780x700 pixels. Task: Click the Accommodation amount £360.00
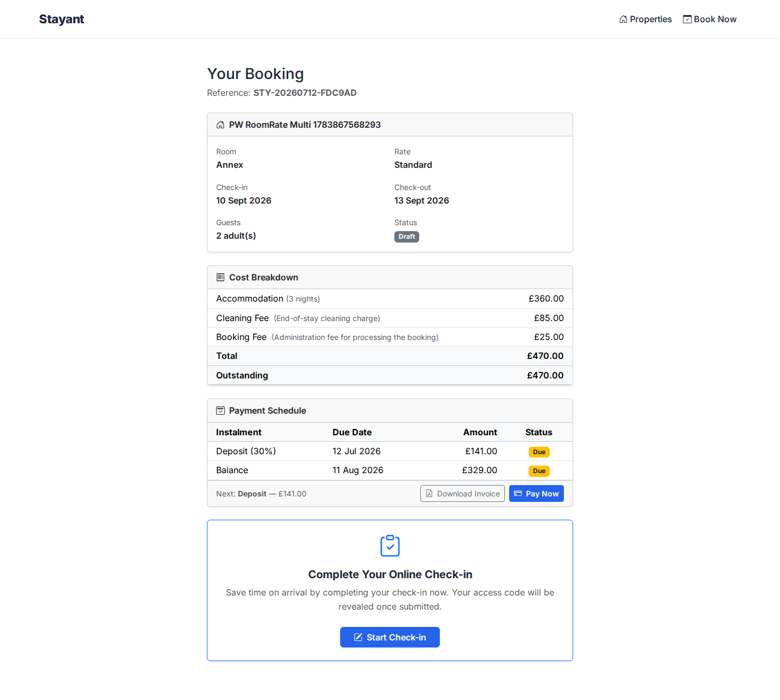click(546, 298)
